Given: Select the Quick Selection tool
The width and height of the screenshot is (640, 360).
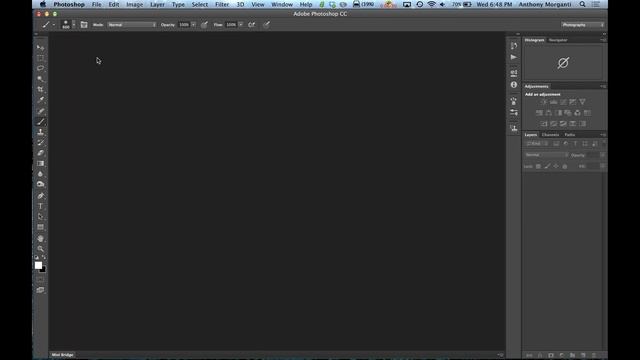Looking at the screenshot, I should (x=40, y=79).
